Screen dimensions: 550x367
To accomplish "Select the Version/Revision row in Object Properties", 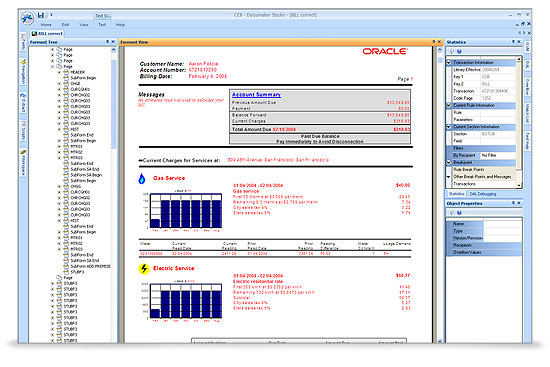I will (x=483, y=238).
